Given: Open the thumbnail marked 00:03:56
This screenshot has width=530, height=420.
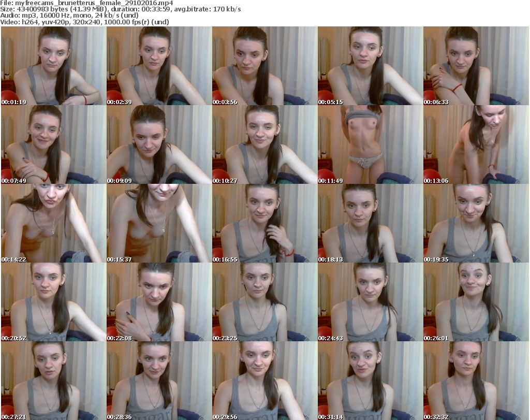Looking at the screenshot, I should (x=264, y=66).
